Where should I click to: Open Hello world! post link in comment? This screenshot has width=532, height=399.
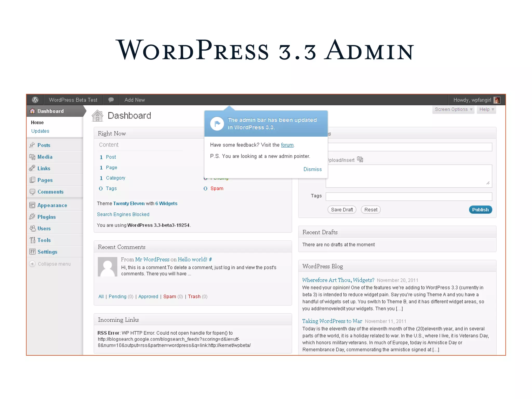coord(192,259)
